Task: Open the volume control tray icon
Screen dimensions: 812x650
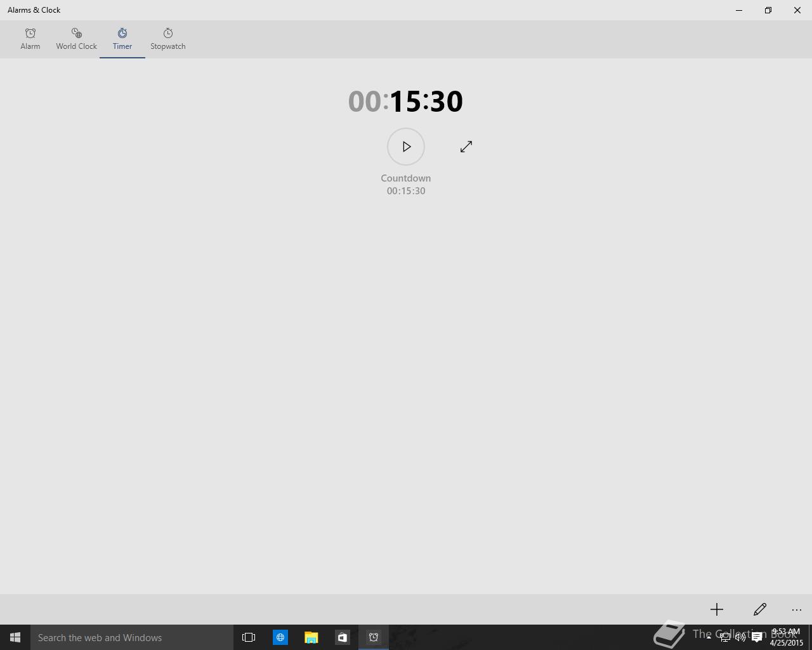Action: [740, 637]
